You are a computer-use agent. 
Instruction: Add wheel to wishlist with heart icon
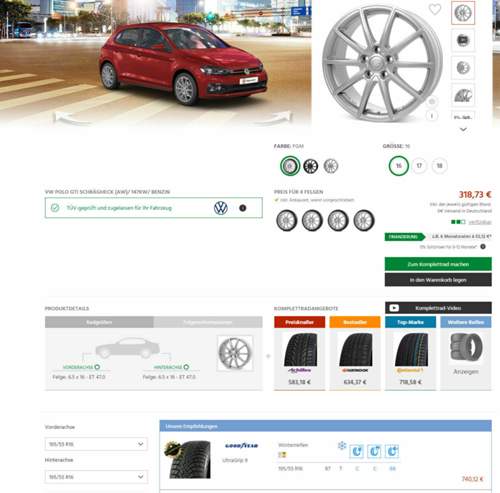[435, 9]
